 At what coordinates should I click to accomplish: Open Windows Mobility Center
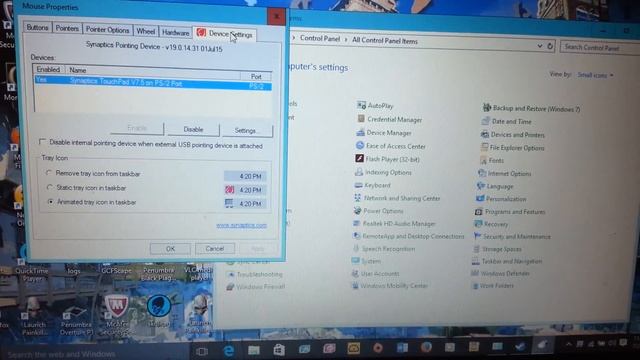(389, 286)
